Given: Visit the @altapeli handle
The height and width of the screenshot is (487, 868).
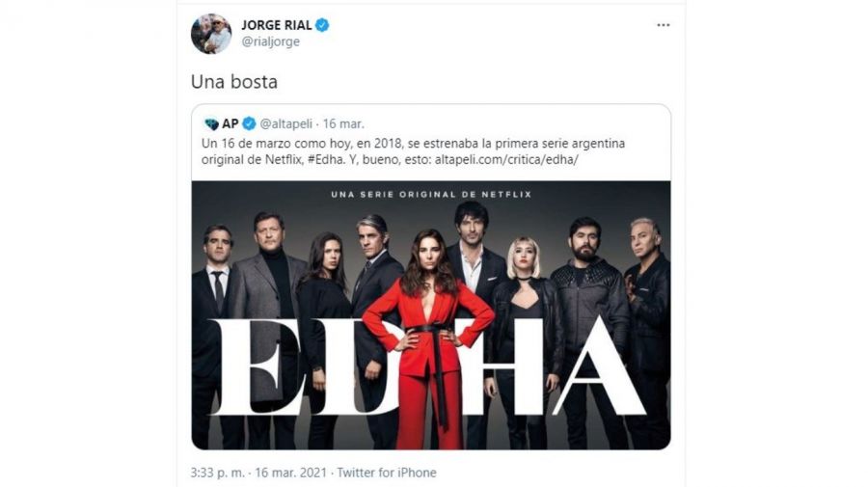Looking at the screenshot, I should click(286, 124).
